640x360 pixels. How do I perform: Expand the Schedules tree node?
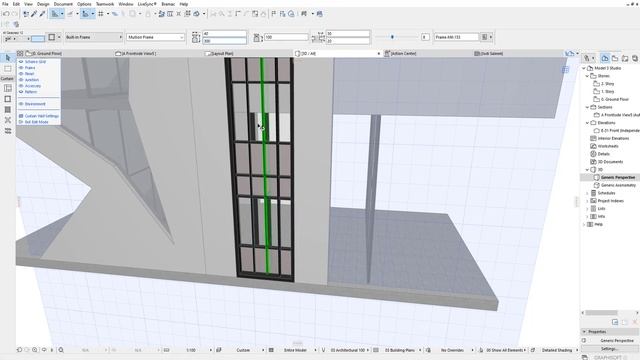click(587, 193)
